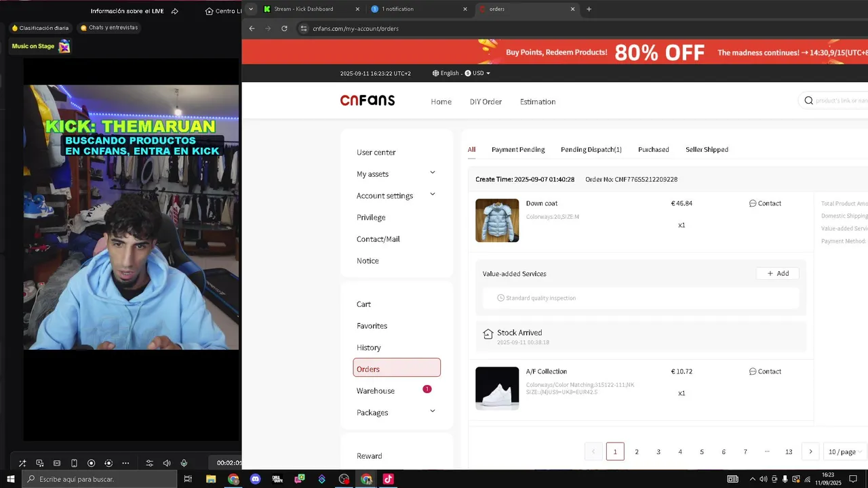The height and width of the screenshot is (488, 868).
Task: Close the orders browser tab
Action: pos(572,9)
